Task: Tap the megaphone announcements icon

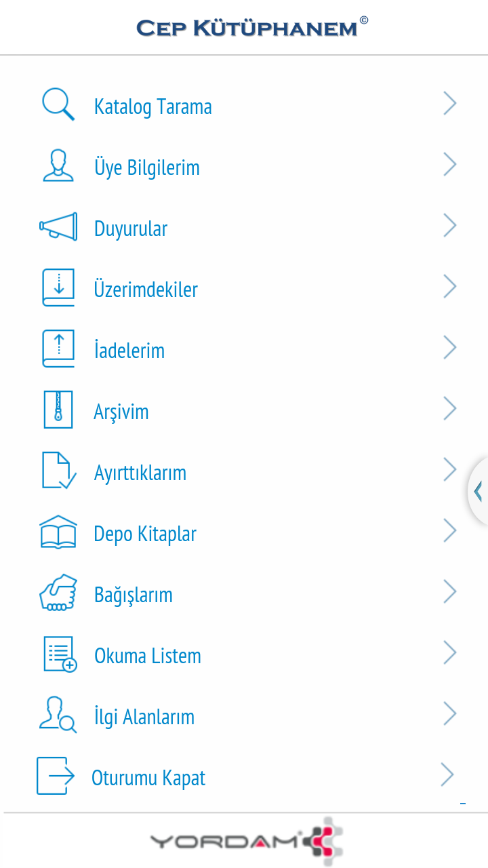Action: click(x=58, y=226)
